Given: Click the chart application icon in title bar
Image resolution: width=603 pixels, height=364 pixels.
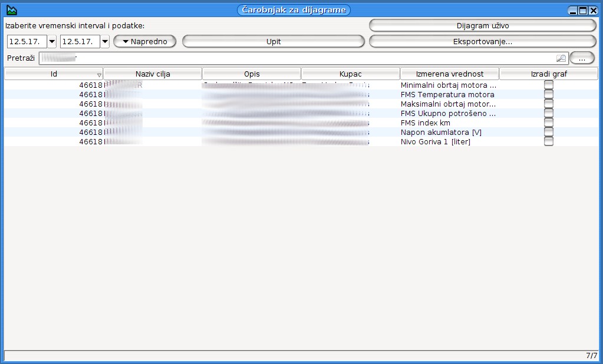Looking at the screenshot, I should pos(11,10).
